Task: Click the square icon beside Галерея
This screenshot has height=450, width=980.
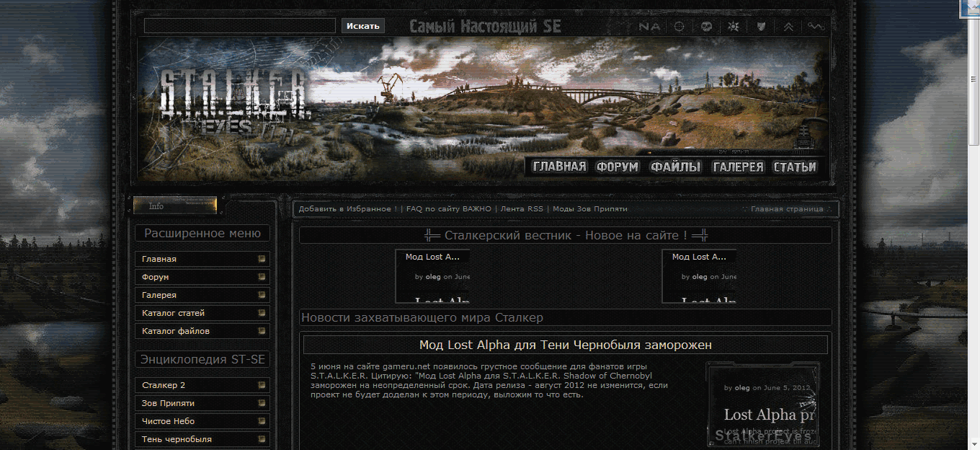Action: tap(262, 295)
